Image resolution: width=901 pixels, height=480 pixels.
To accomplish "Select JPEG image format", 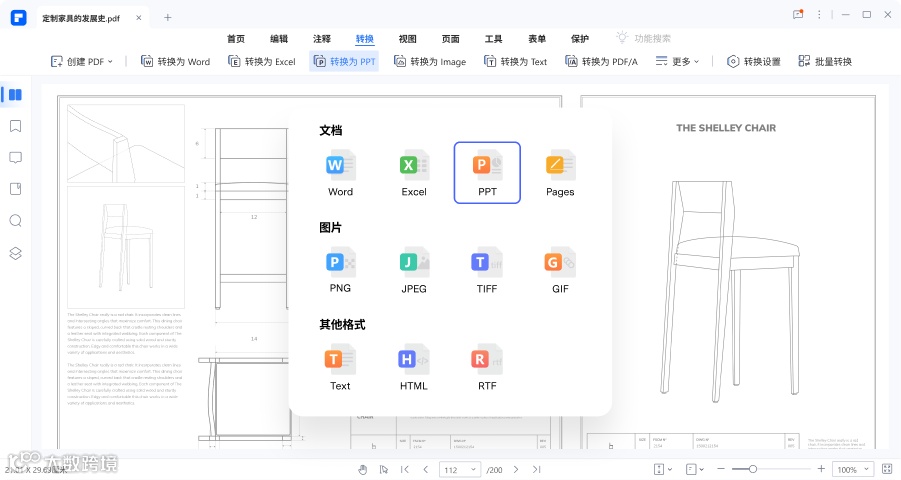I will [x=414, y=270].
